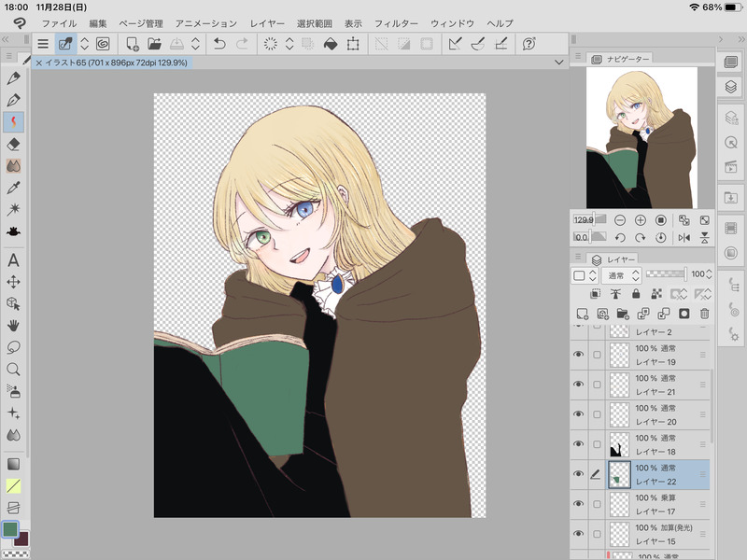Click the Redo arrow in command bar

[x=242, y=44]
